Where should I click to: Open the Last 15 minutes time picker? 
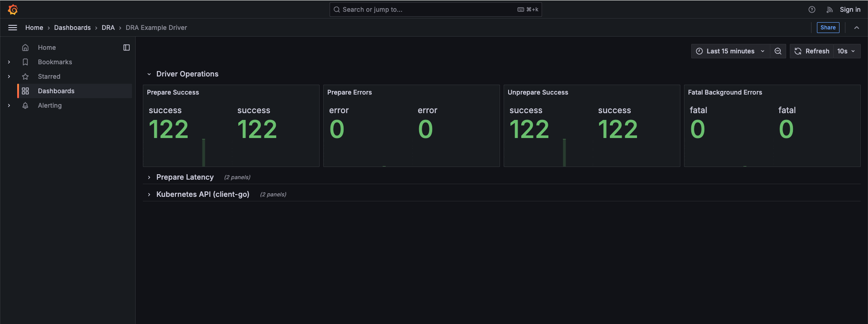[x=731, y=51]
